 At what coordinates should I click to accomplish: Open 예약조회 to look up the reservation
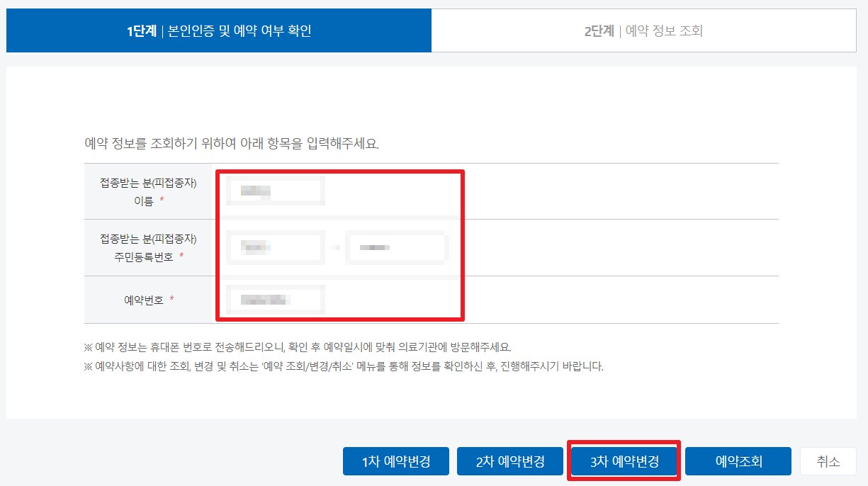coord(738,460)
